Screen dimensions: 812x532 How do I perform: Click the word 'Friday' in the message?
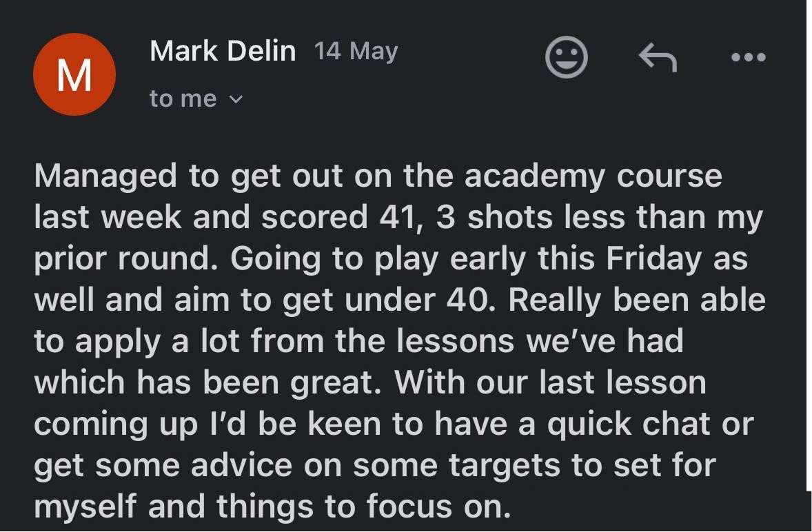tap(653, 258)
